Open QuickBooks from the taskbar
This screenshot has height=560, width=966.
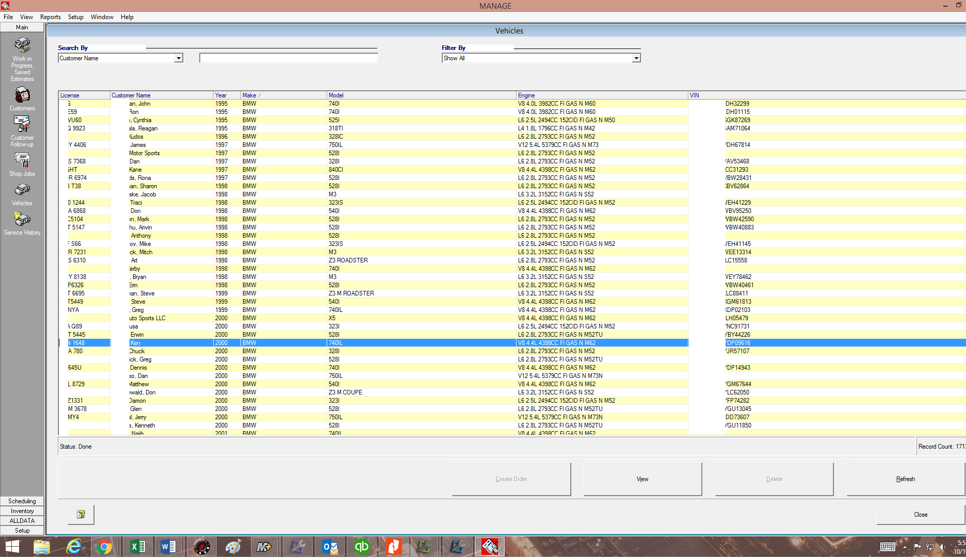tap(362, 547)
